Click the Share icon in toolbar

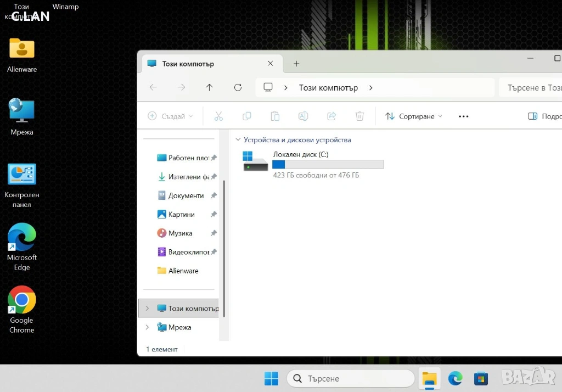[331, 116]
